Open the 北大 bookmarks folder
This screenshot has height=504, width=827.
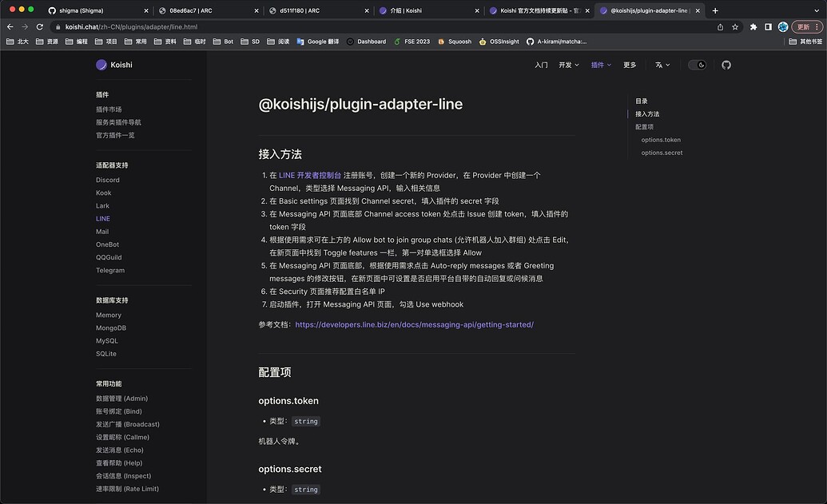[x=22, y=41]
